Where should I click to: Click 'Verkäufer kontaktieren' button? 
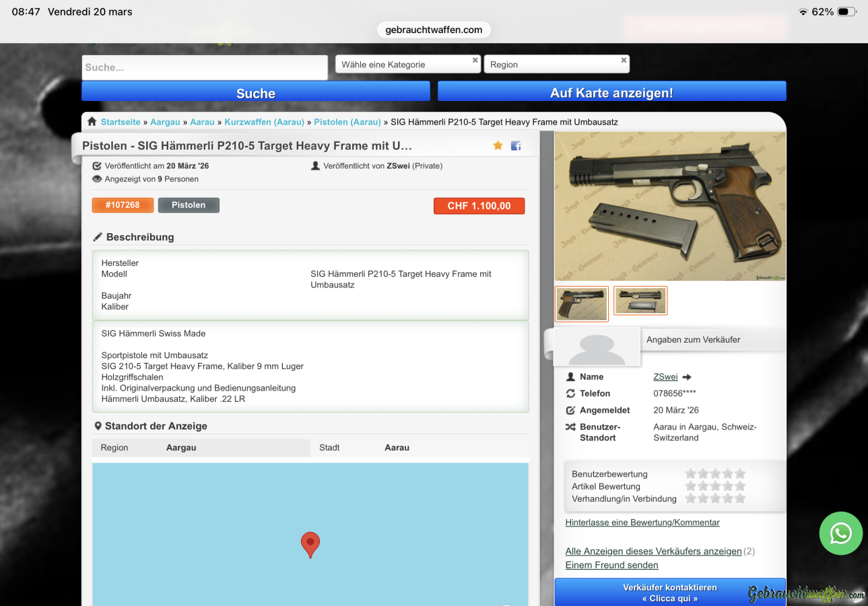(669, 593)
